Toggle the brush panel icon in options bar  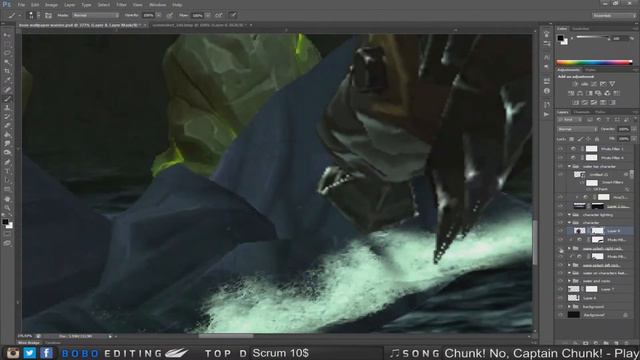[48, 16]
